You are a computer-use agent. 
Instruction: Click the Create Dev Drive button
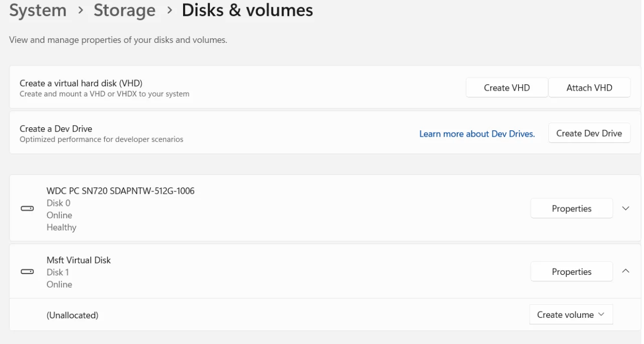click(x=589, y=133)
